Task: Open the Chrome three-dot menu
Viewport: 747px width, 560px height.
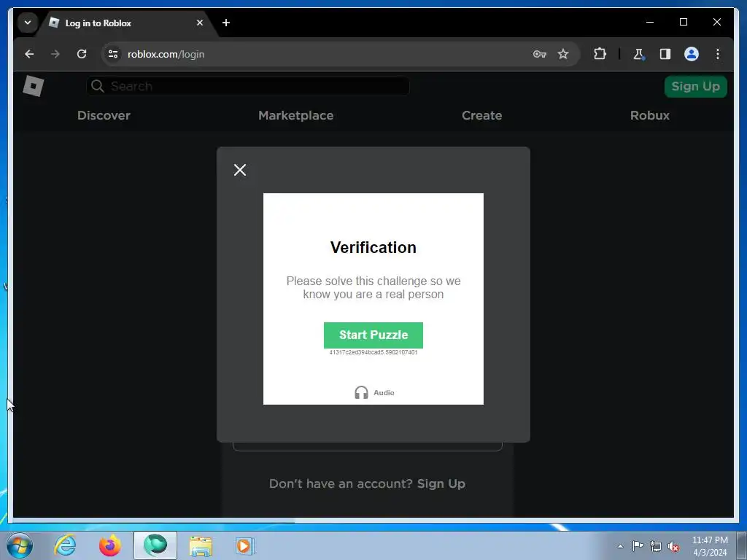Action: tap(718, 54)
